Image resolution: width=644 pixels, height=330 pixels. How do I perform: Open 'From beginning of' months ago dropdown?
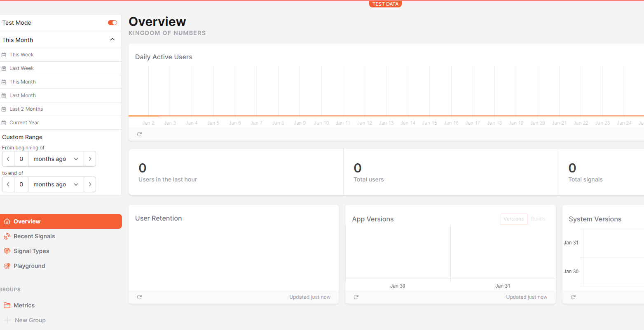click(56, 159)
